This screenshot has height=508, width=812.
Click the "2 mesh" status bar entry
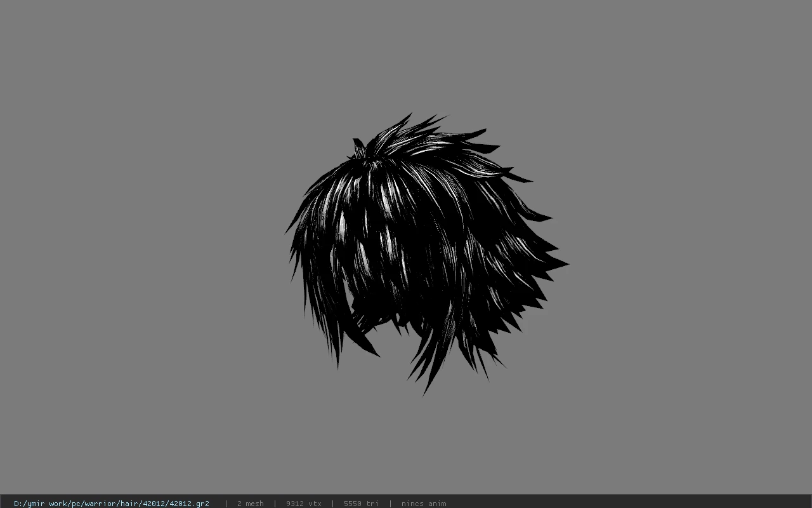(251, 504)
